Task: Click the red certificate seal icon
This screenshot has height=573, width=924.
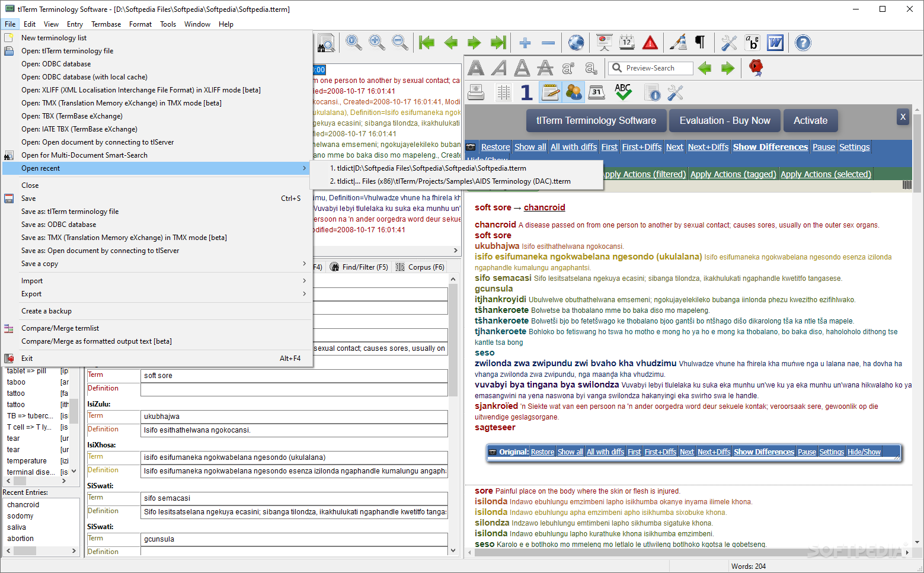Action: (756, 68)
